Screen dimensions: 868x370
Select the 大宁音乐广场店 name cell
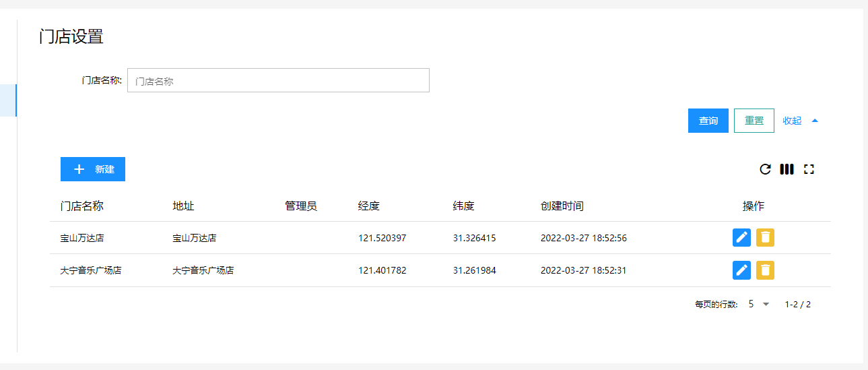tap(90, 271)
